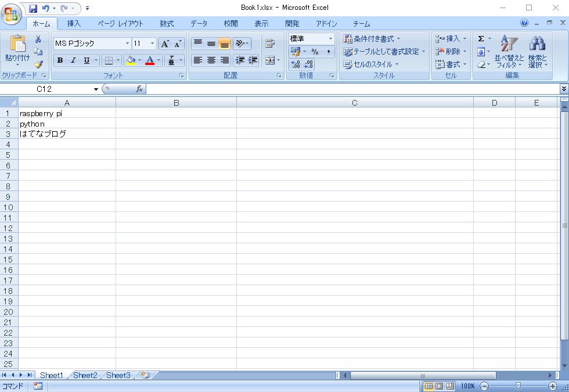Viewport: 569px width, 392px height.
Task: Switch to the 数式 tab
Action: 167,24
